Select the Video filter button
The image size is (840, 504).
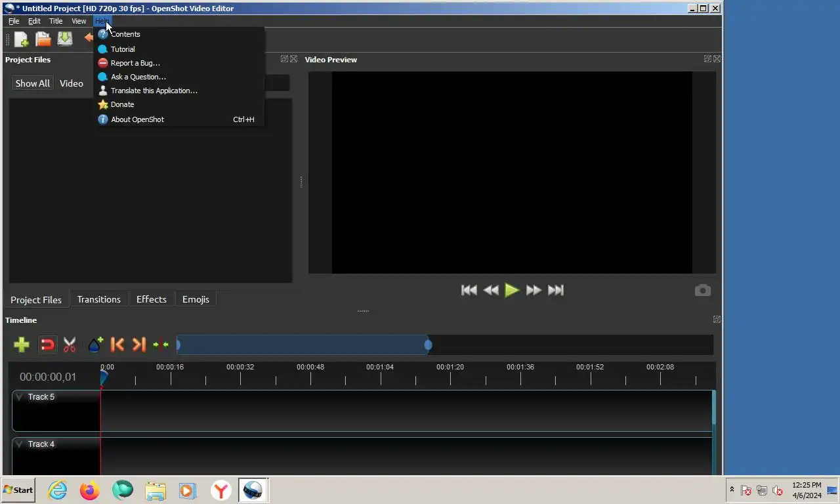pyautogui.click(x=72, y=83)
